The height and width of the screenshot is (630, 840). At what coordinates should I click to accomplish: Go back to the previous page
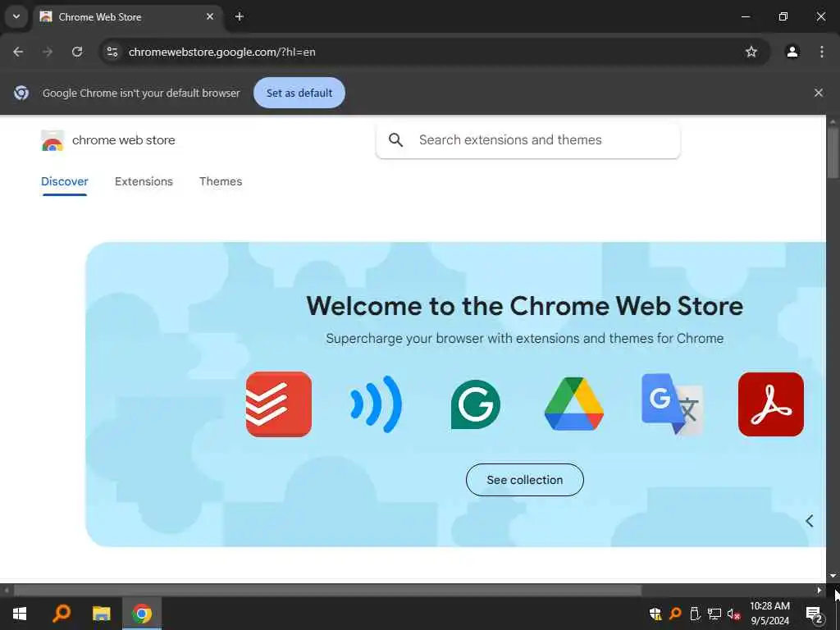click(x=18, y=52)
